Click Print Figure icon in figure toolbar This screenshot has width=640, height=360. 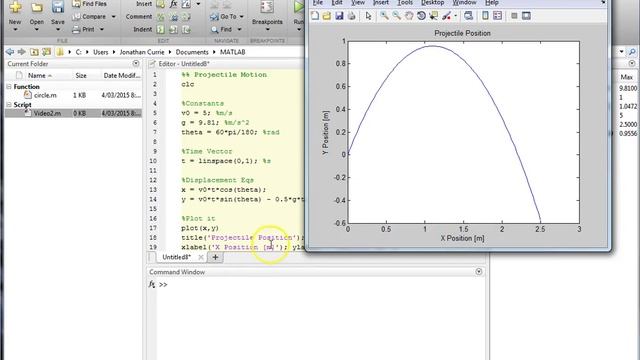[x=351, y=16]
